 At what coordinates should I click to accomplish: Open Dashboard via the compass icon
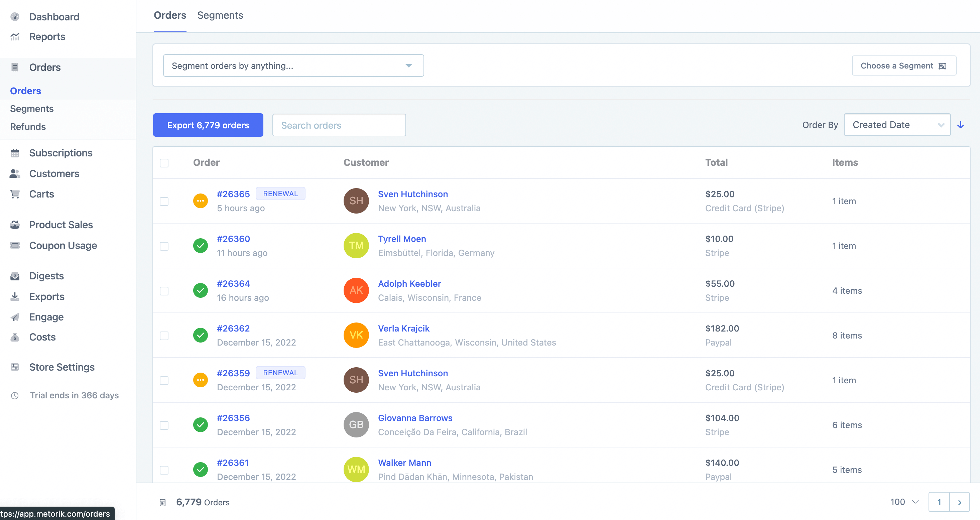14,16
